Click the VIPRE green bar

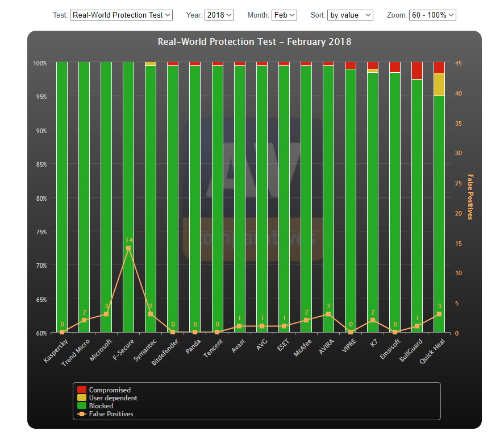[351, 201]
